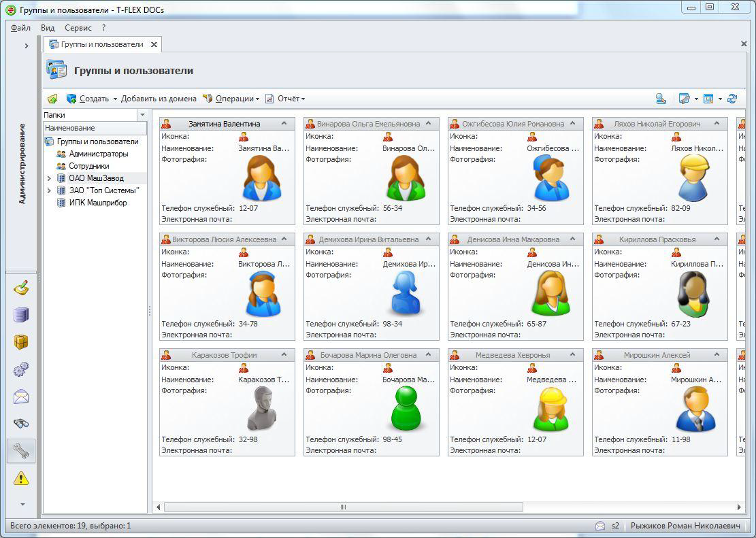
Task: Click Добавить из домена button
Action: coord(159,99)
